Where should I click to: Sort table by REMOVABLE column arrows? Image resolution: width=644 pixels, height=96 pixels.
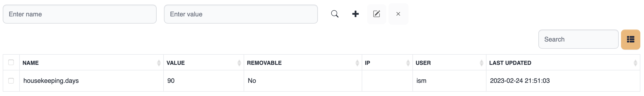pos(357,63)
